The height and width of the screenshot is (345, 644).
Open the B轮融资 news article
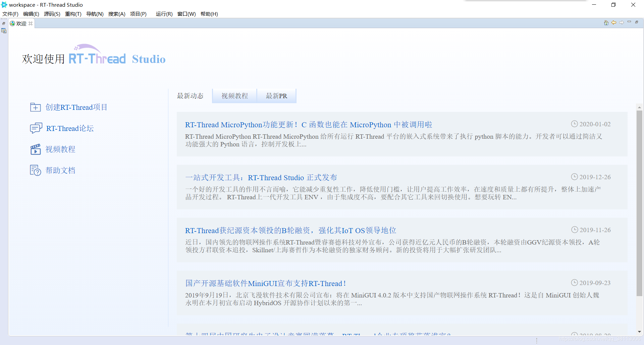(x=290, y=231)
